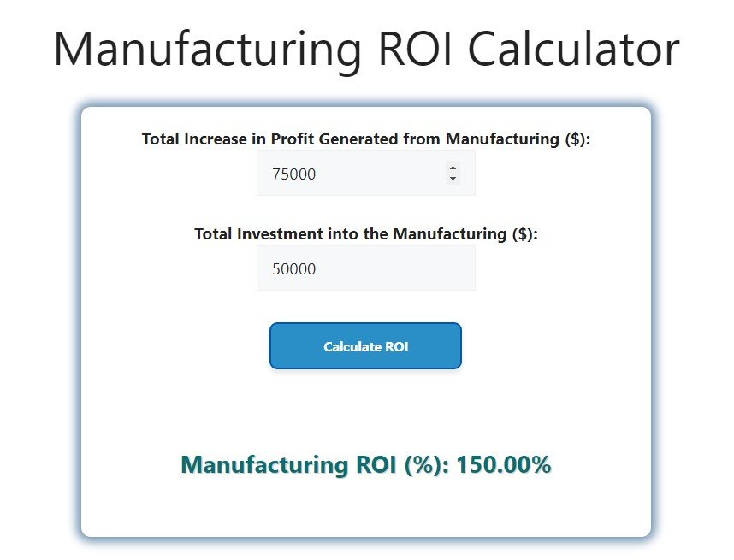Image resolution: width=734 pixels, height=560 pixels.
Task: Click the profit field label text
Action: (365, 139)
